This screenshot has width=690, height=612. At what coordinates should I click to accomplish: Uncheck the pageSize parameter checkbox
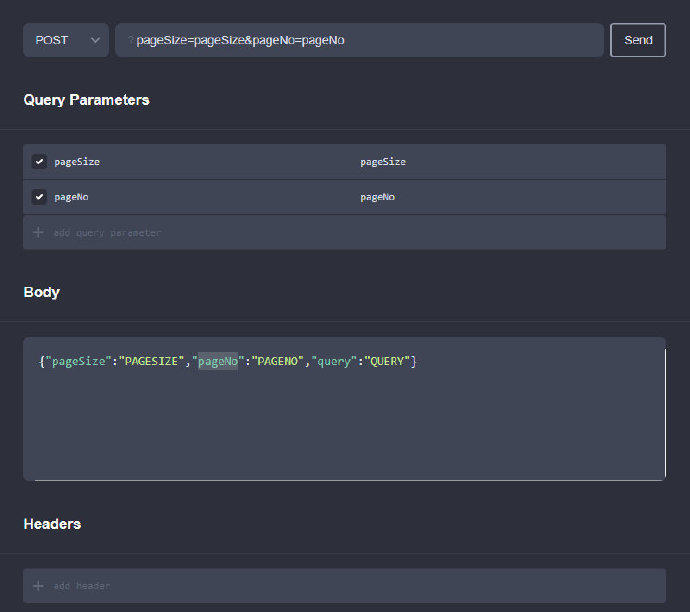pos(39,161)
